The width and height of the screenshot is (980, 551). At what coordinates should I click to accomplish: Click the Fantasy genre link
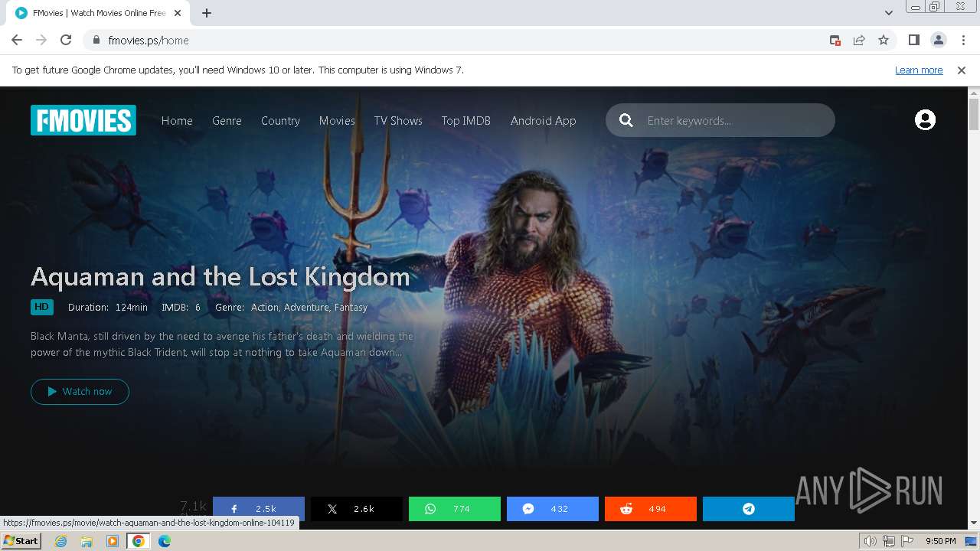[x=351, y=308]
